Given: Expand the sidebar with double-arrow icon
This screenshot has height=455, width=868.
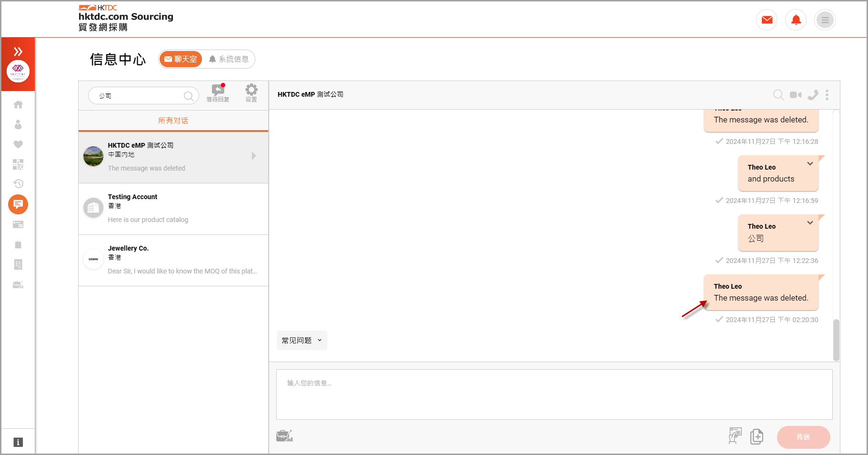Looking at the screenshot, I should point(18,51).
